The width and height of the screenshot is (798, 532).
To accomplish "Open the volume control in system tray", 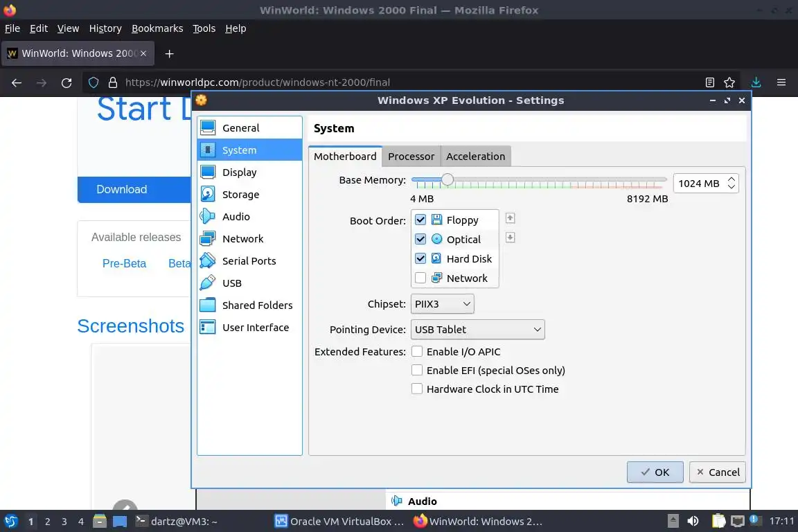I will pyautogui.click(x=693, y=521).
